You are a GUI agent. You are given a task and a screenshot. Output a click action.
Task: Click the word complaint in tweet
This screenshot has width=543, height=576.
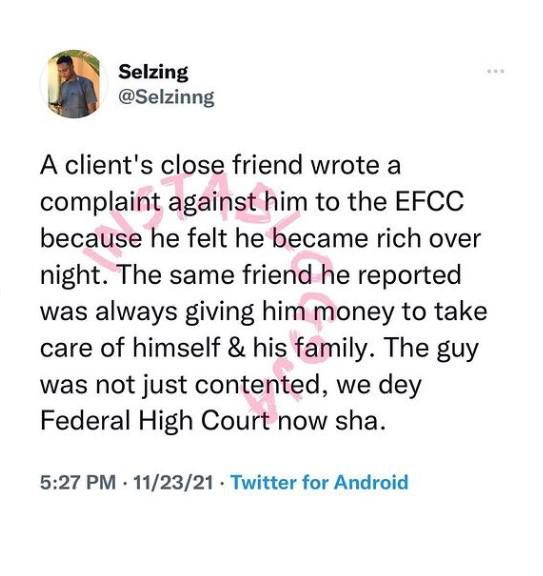100,203
